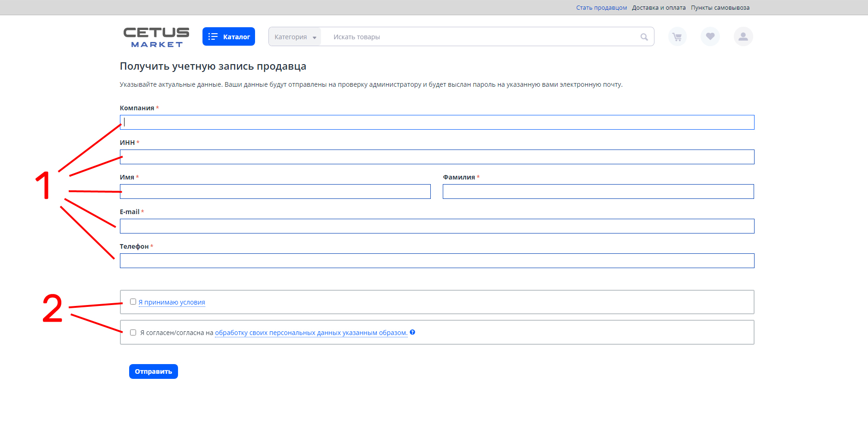This screenshot has height=431, width=868.
Task: Click the ИНН input field
Action: coord(437,157)
